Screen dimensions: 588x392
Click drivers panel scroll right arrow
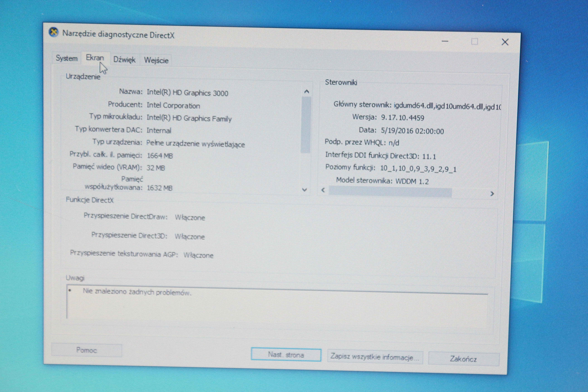point(492,194)
